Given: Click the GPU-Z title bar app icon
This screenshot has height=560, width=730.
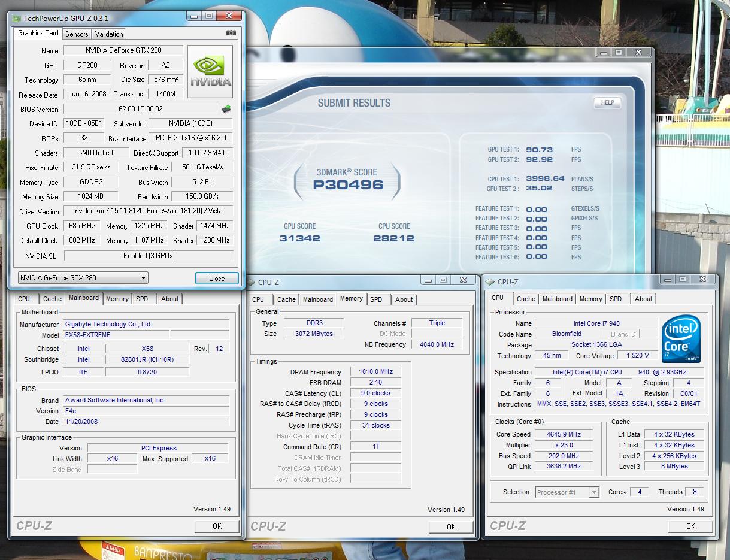Looking at the screenshot, I should [16, 18].
